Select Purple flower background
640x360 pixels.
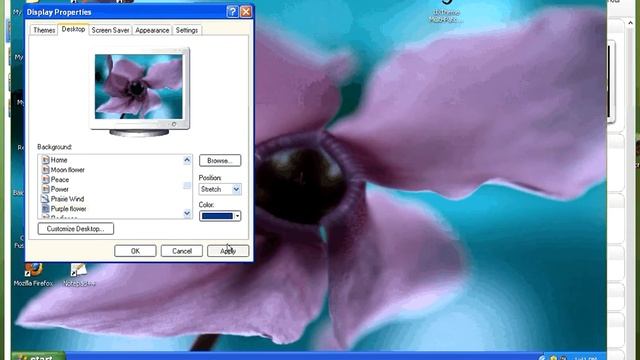[68, 209]
